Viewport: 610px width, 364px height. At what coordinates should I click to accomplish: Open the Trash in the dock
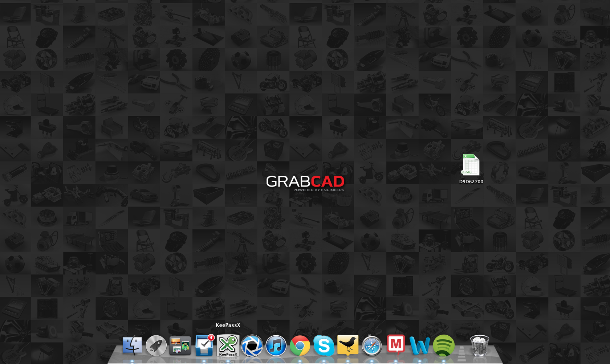480,345
